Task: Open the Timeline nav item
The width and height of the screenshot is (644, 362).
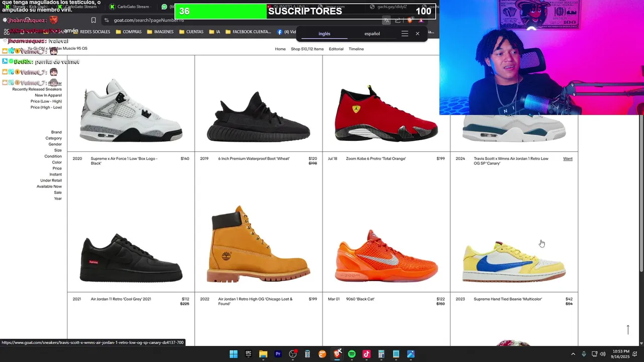Action: [356, 49]
